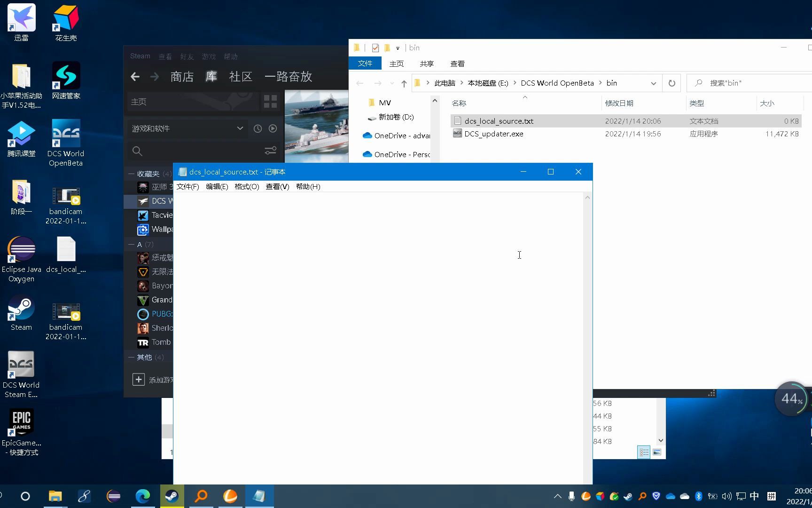
Task: Click the Notepad vertical scrollbar up arrow
Action: pos(587,198)
